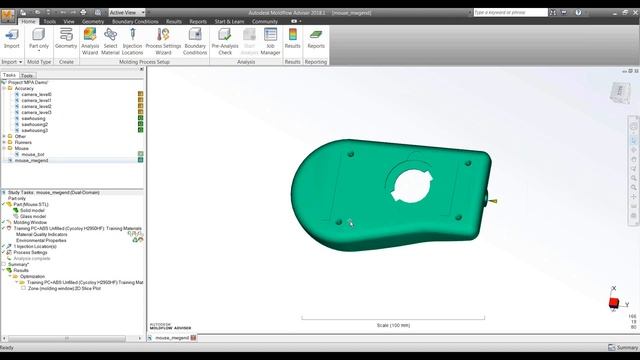Click the status icon beside camera_level0
Screen dimensions: 640x360
pos(140,94)
